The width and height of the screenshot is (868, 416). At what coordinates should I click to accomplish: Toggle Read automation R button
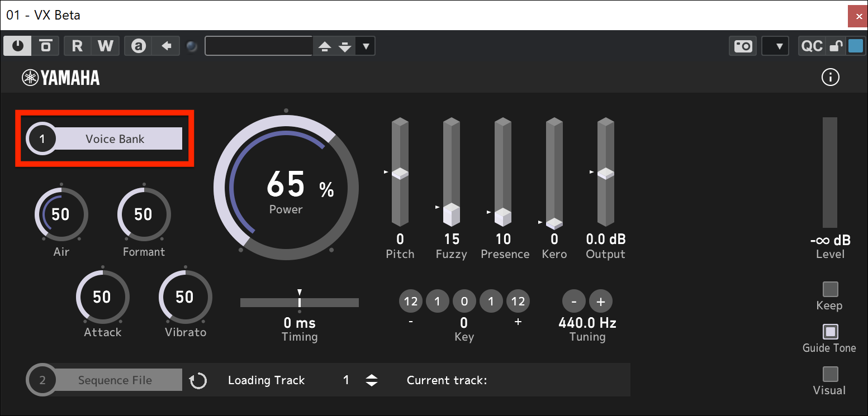click(77, 46)
